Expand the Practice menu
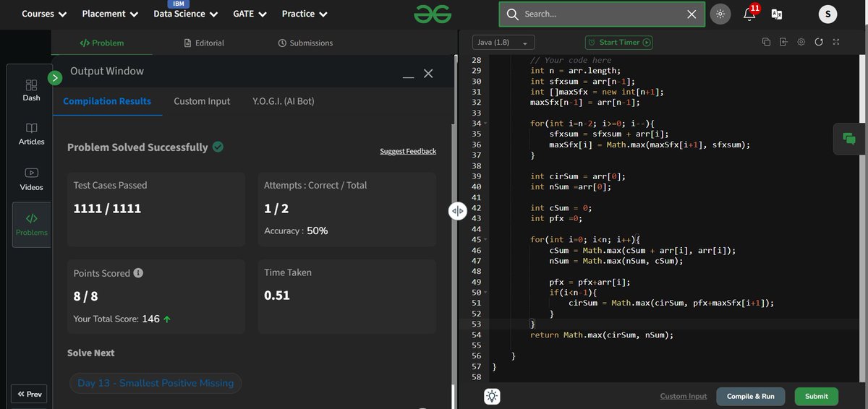 click(305, 14)
